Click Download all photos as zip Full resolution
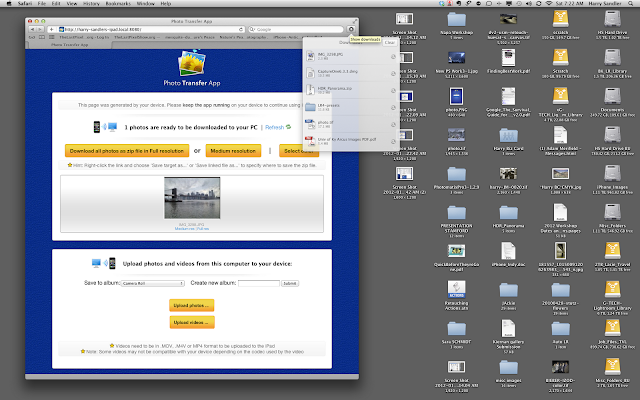The width and height of the screenshot is (640, 400). coord(127,151)
